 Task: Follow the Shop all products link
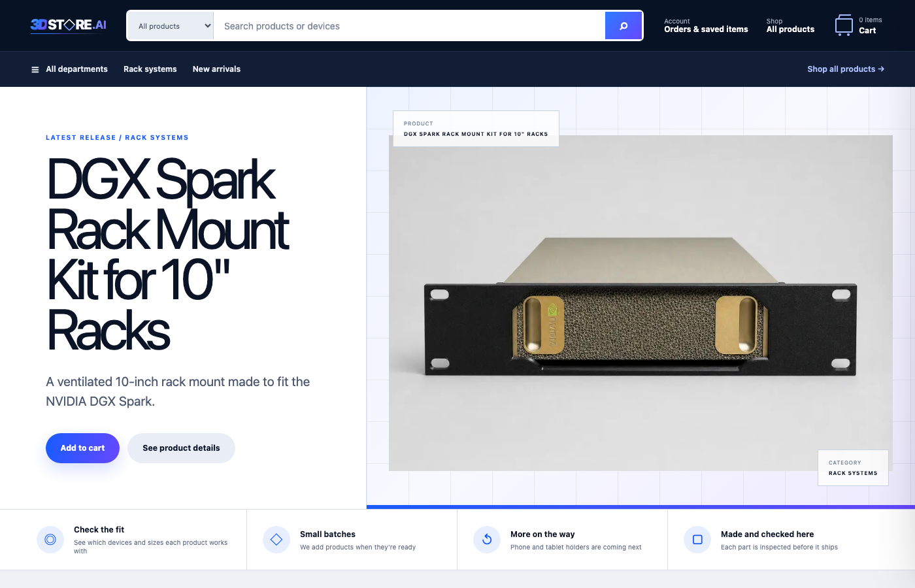[x=846, y=69]
